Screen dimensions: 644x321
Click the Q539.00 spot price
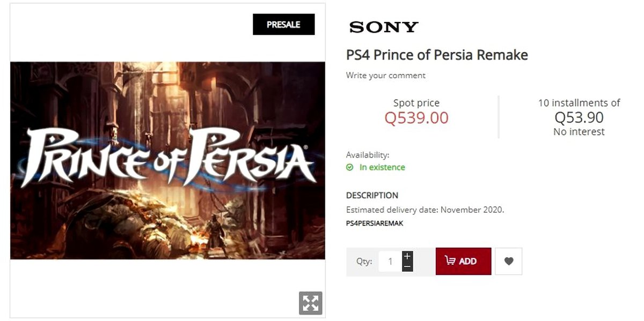[x=416, y=118]
